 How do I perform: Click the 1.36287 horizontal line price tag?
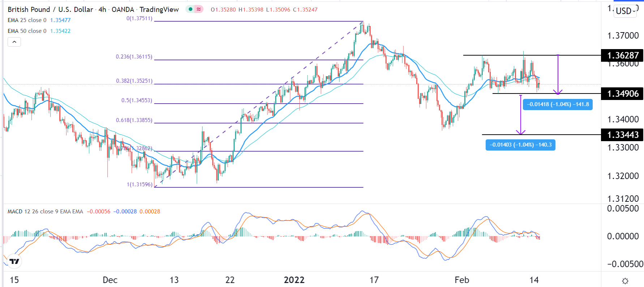tap(623, 55)
